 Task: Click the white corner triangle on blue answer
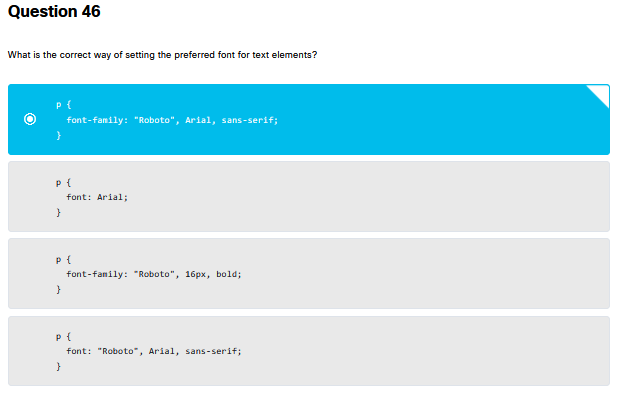click(600, 93)
